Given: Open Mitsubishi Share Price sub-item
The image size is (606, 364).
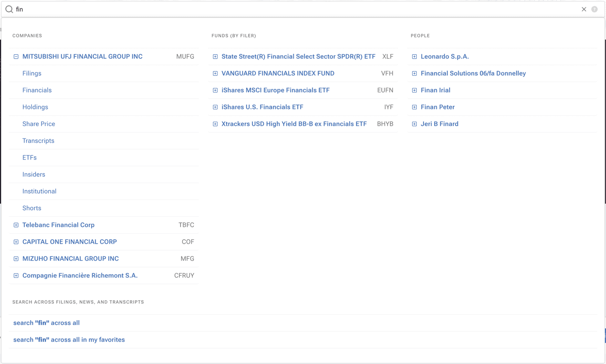Looking at the screenshot, I should 39,124.
